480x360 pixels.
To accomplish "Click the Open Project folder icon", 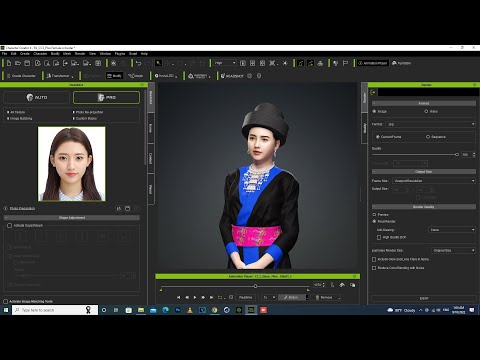I will 18,63.
